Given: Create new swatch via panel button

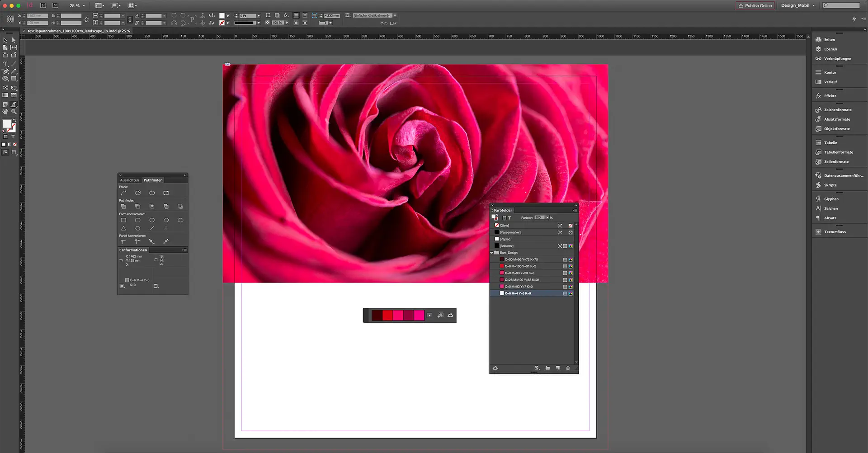Looking at the screenshot, I should point(558,368).
